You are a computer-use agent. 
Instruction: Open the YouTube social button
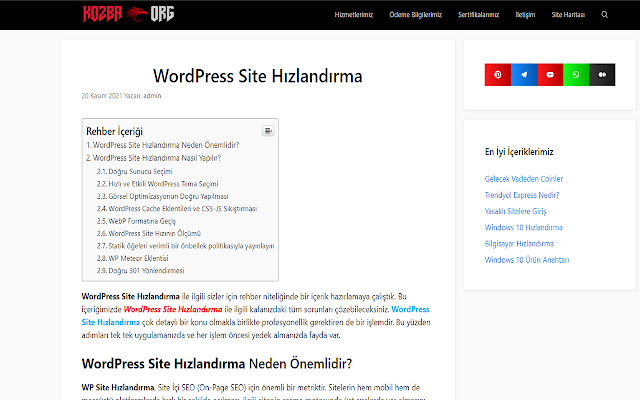coord(550,75)
